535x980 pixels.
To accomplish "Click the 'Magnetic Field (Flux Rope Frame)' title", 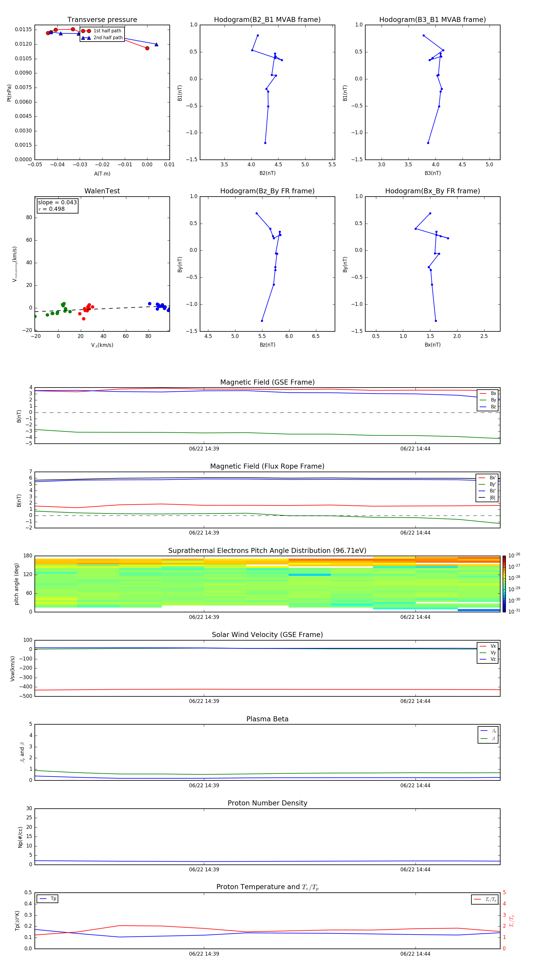I will click(267, 467).
